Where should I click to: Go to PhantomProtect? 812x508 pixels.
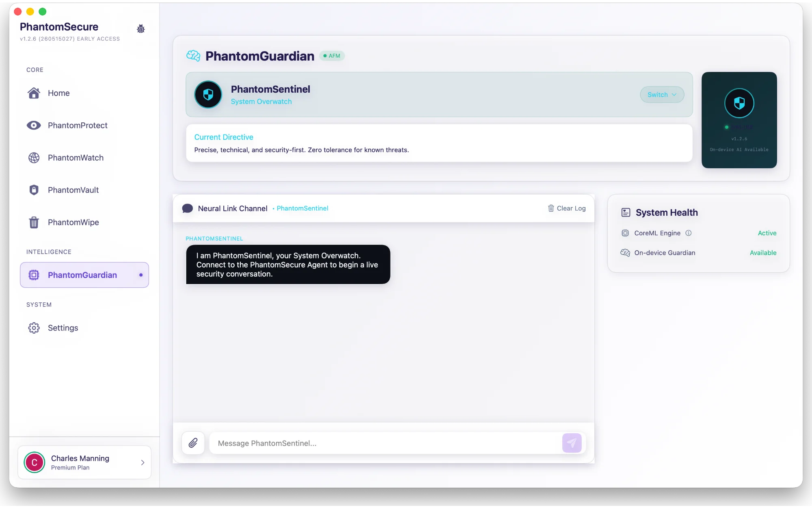84,125
